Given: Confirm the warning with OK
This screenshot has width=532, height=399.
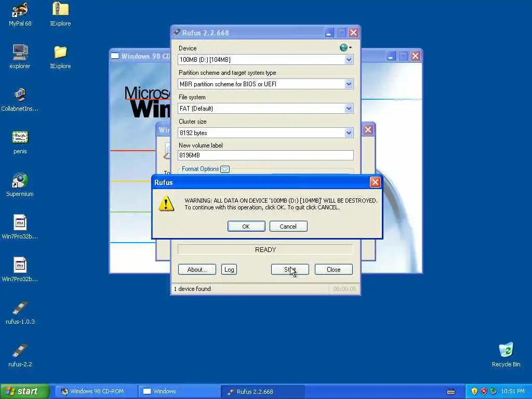Looking at the screenshot, I should 246,227.
